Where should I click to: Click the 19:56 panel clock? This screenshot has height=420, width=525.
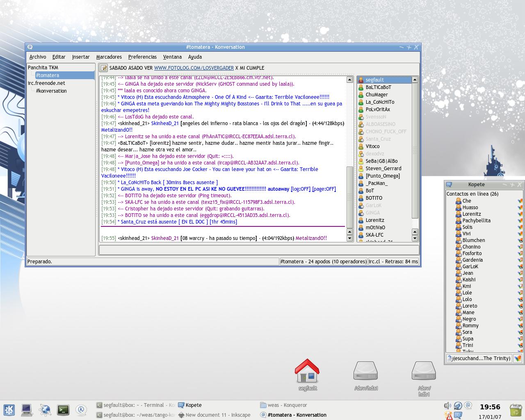[490, 407]
